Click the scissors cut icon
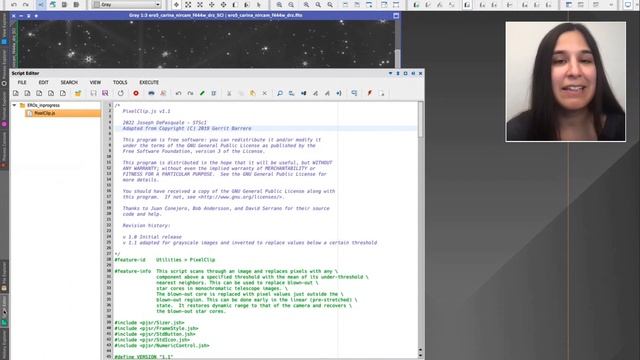 click(x=229, y=93)
